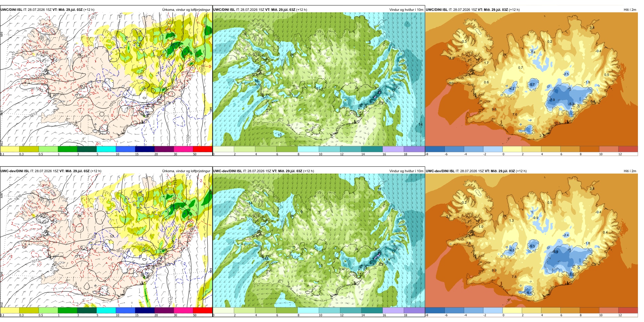Click the 1.3 reading on the UWC-dev temperature map
The height and width of the screenshot is (322, 644).
(x=511, y=221)
